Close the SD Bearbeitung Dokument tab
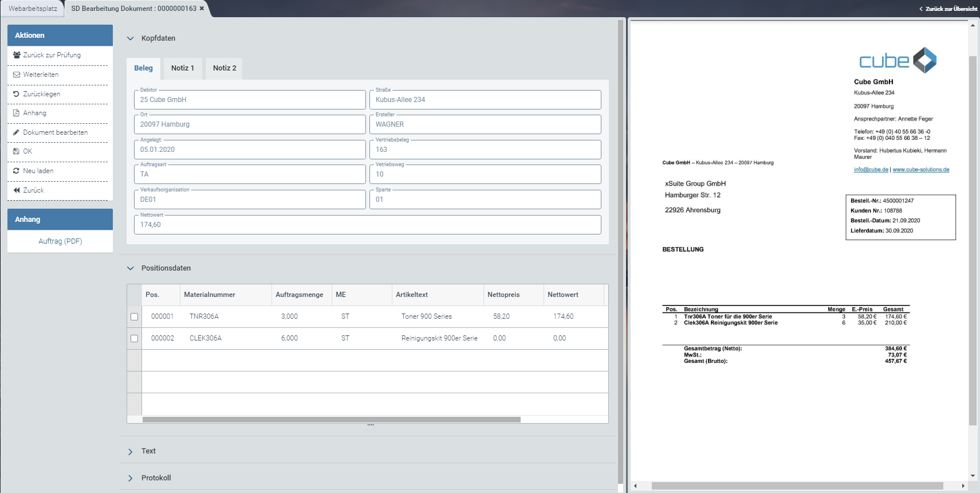Image resolution: width=980 pixels, height=493 pixels. pyautogui.click(x=202, y=9)
